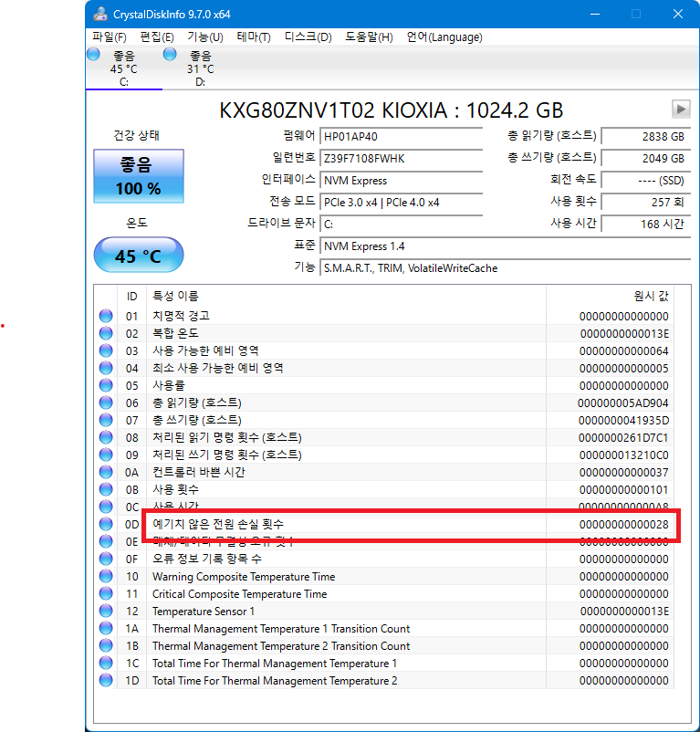The width and height of the screenshot is (700, 732).
Task: Click the status orb for ID 1C
Action: pyautogui.click(x=106, y=663)
